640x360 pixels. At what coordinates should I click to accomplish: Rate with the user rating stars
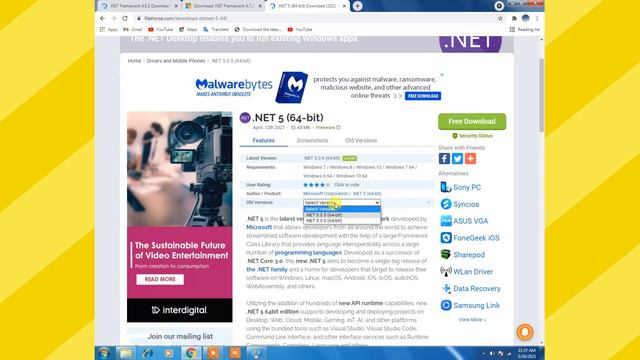point(316,185)
